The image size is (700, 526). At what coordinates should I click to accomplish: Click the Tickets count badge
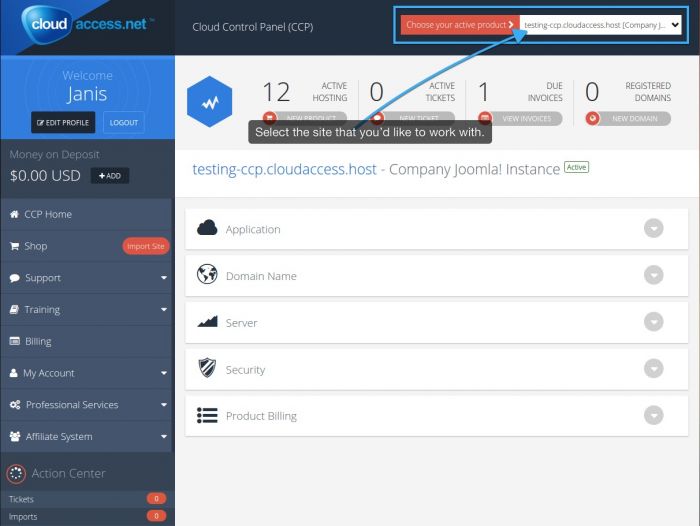tap(156, 498)
